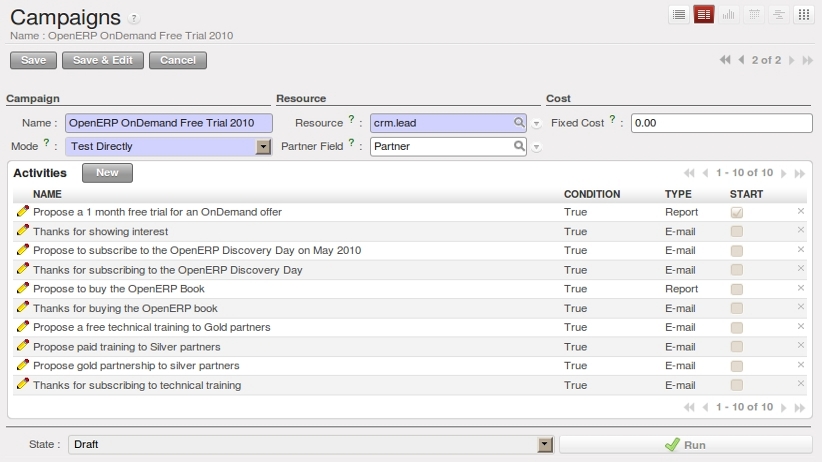Delete 'Thanks for showing interest' activity
This screenshot has height=462, width=822.
801,230
